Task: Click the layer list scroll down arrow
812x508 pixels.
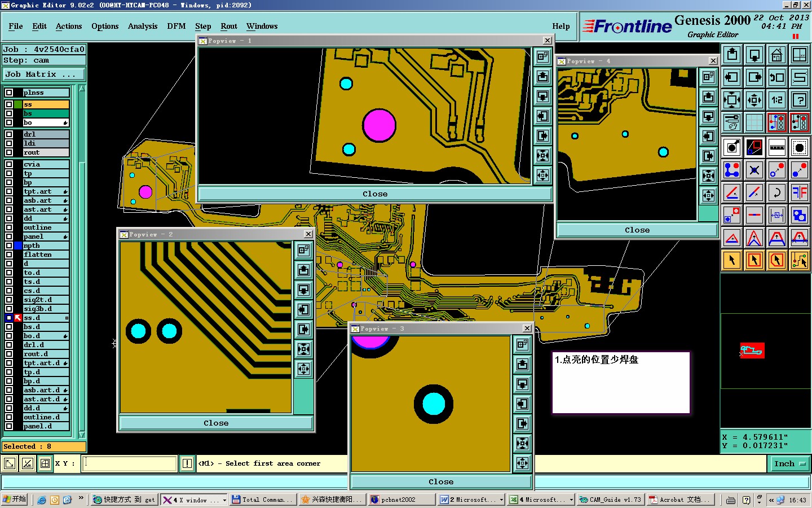Action: click(82, 435)
